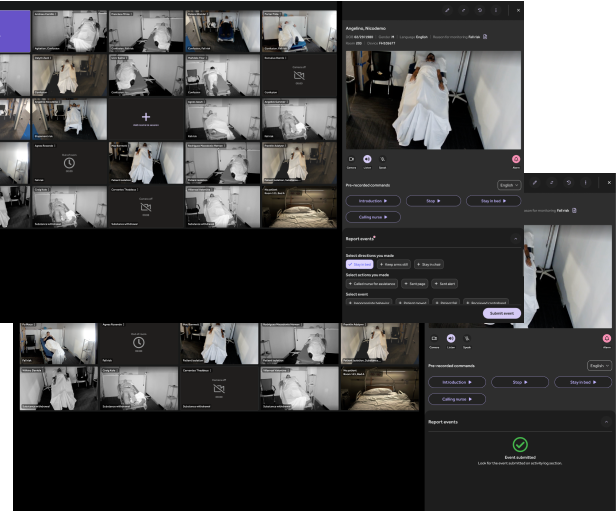Close the patient panel containing Submit event

[x=518, y=10]
